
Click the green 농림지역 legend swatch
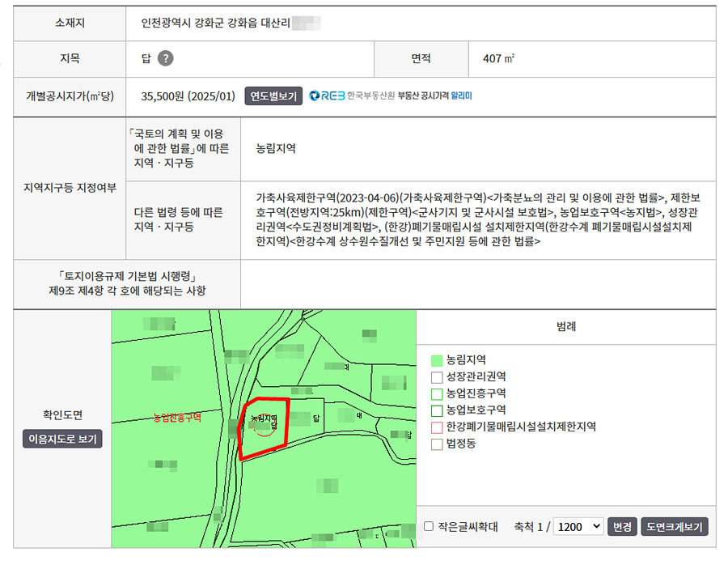437,359
